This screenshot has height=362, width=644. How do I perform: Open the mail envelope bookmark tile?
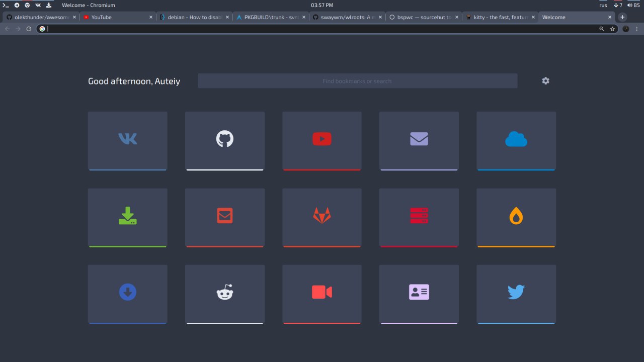[419, 141]
